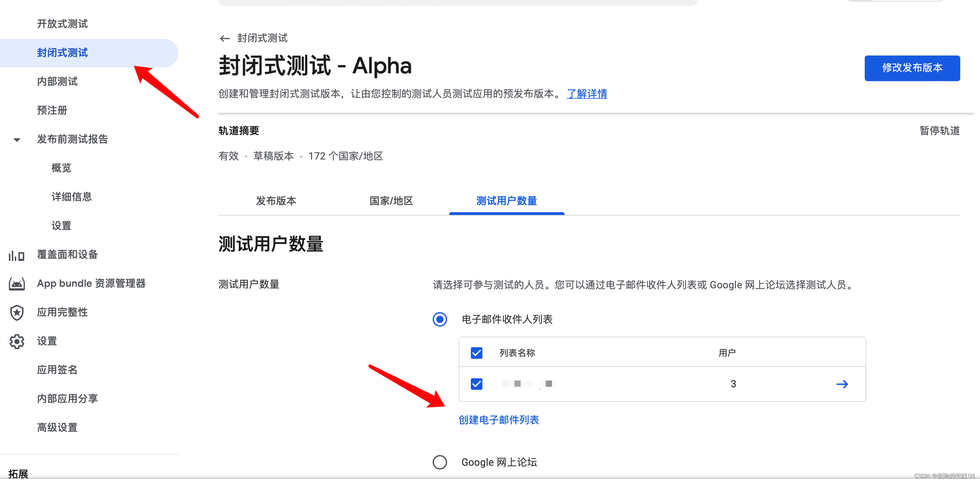
Task: Select the 电子邮件收件人列表 radio option
Action: point(440,320)
